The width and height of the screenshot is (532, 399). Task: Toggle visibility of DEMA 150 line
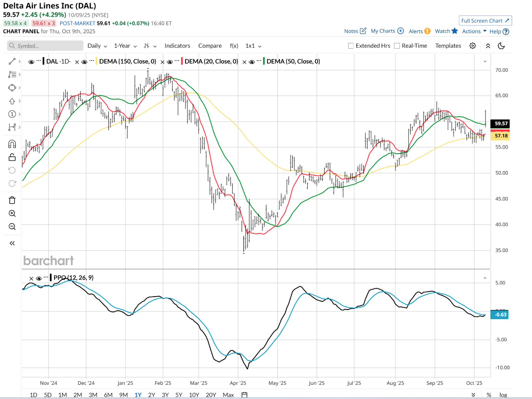tap(84, 62)
